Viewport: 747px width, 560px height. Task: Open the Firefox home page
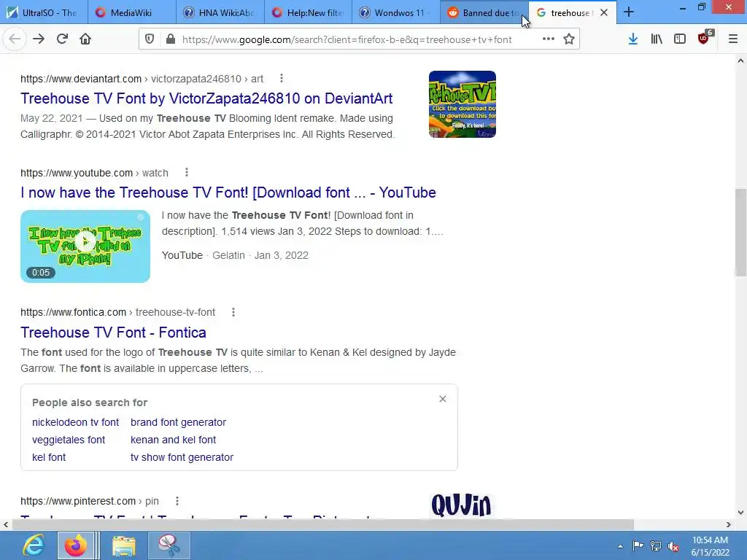[x=85, y=39]
